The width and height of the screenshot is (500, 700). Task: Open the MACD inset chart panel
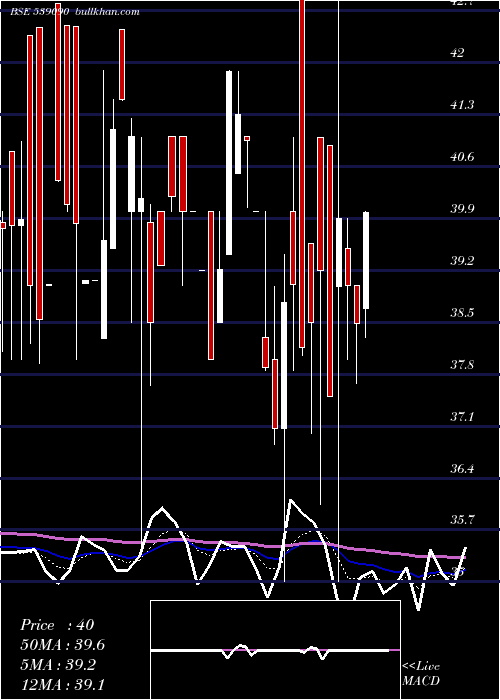pos(275,650)
